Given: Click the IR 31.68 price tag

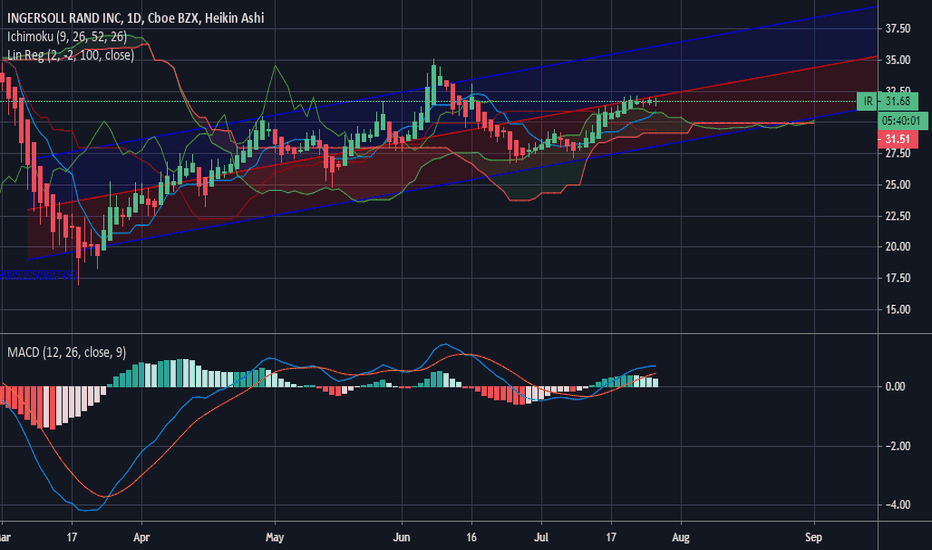Looking at the screenshot, I should (887, 101).
